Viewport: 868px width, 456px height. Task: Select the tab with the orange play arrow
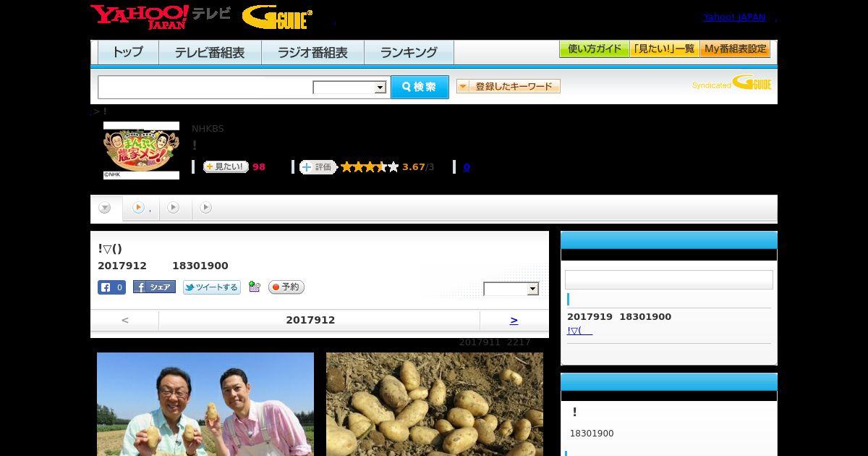(141, 208)
